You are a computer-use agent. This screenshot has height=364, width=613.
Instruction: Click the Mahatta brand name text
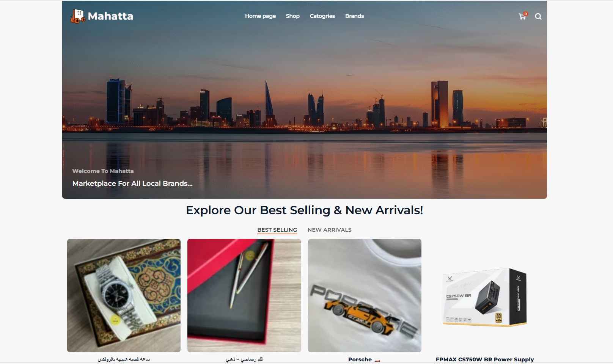pos(110,16)
